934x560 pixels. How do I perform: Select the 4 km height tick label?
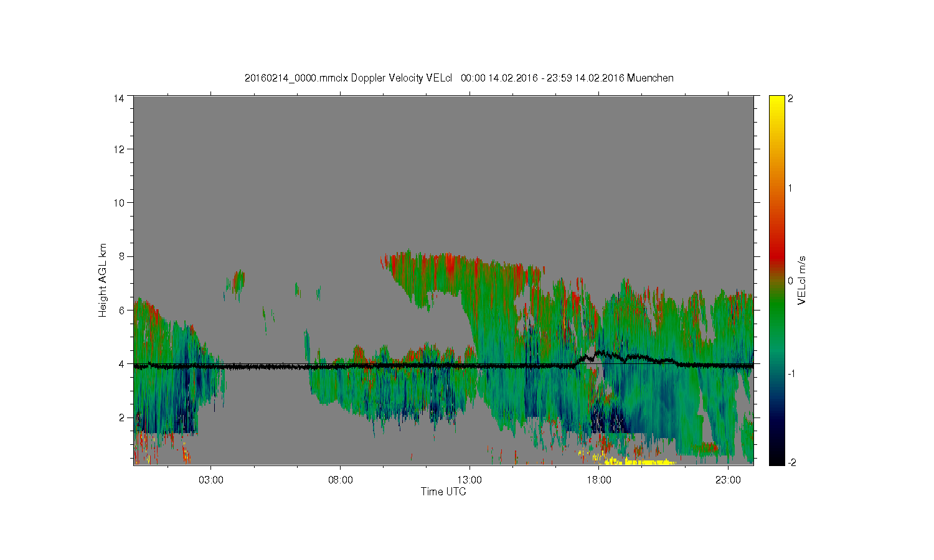[122, 363]
